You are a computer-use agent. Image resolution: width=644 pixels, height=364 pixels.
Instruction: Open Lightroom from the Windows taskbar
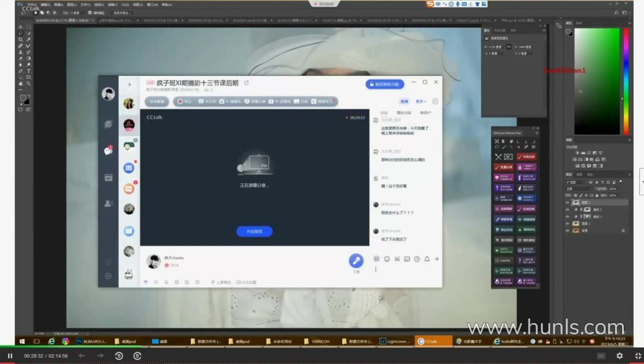[394, 341]
